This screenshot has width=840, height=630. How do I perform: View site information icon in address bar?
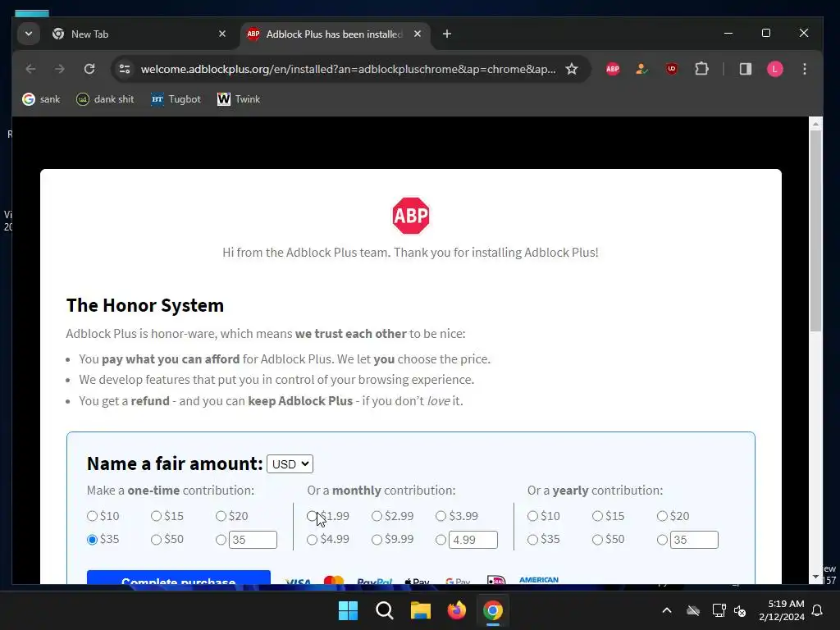(125, 69)
